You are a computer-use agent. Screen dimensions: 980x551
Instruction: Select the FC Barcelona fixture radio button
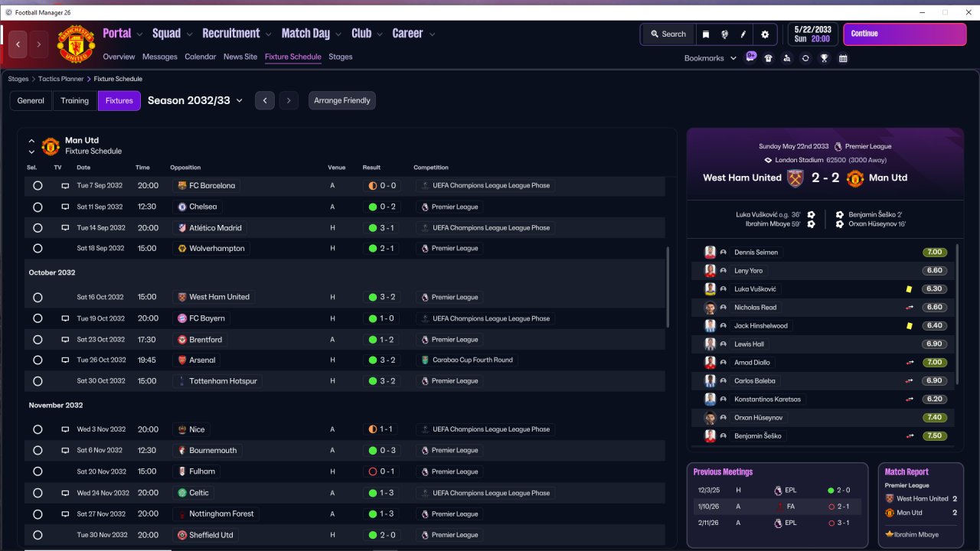pyautogui.click(x=38, y=186)
